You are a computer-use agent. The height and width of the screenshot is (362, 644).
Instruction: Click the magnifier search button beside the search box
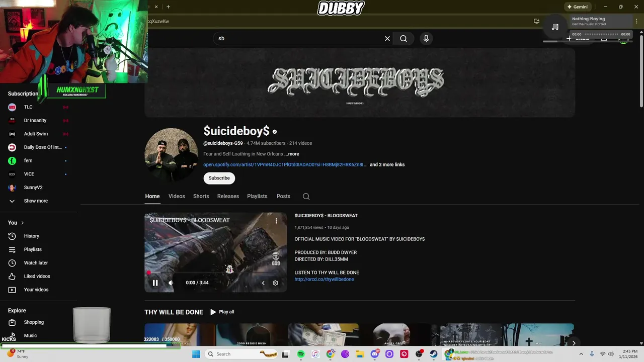point(404,39)
